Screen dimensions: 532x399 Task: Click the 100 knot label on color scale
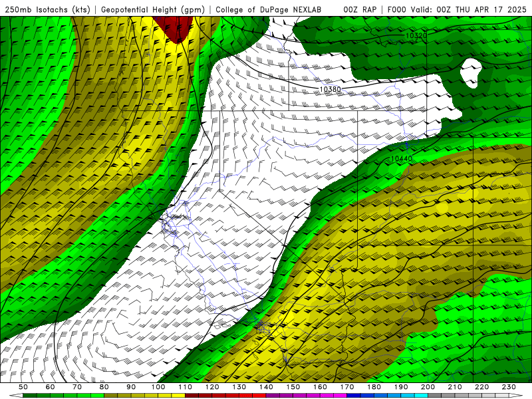pos(158,387)
